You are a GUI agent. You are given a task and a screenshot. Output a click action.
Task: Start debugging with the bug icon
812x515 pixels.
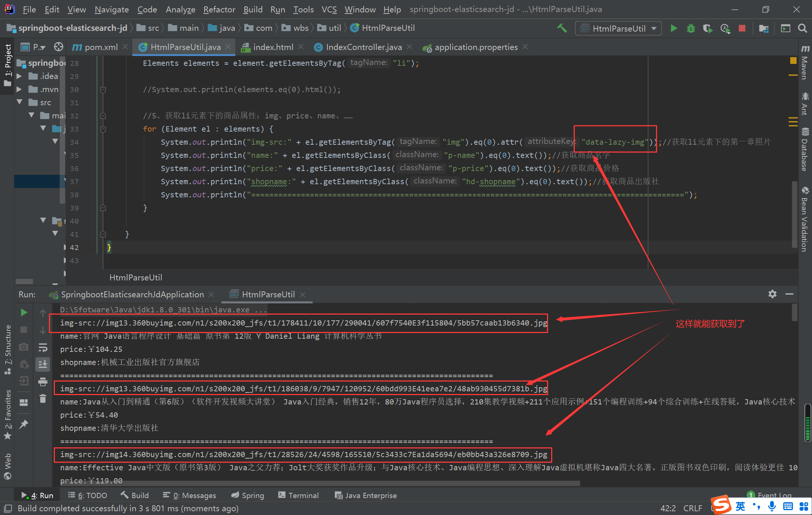(x=691, y=28)
